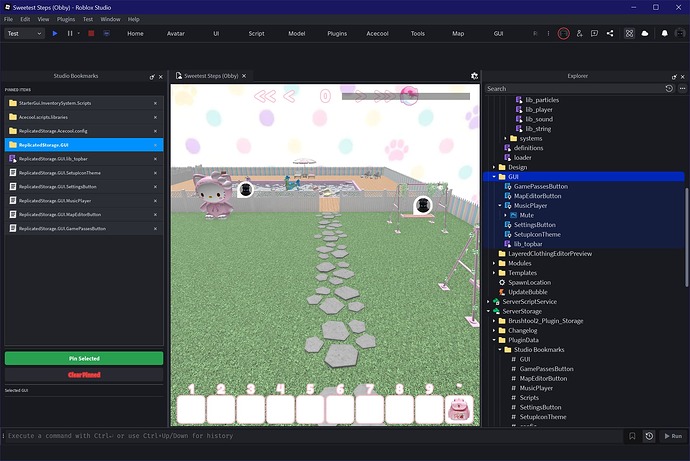The image size is (690, 461).
Task: Open the Explorer options three-dot button
Action: coord(682,88)
